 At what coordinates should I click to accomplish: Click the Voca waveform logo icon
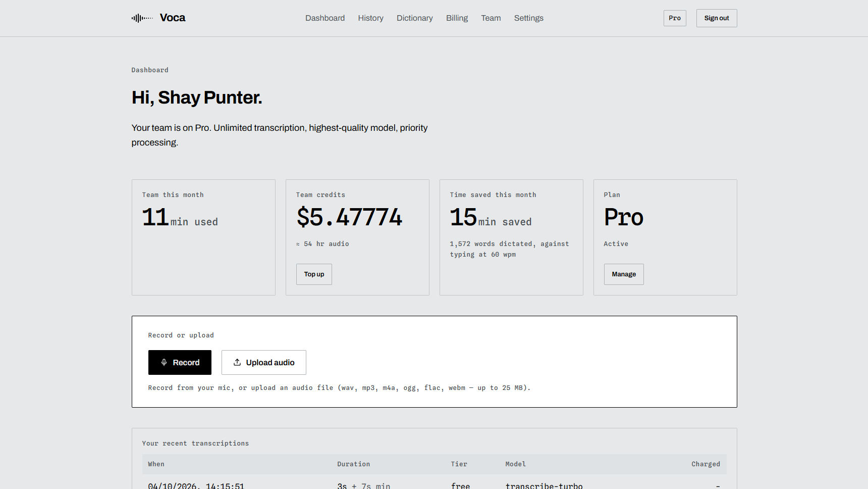coord(142,18)
